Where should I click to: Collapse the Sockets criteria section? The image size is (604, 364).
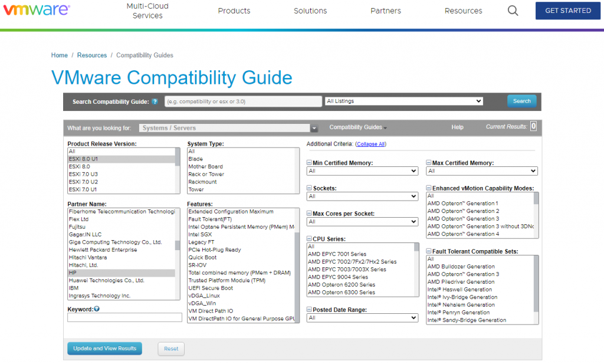pyautogui.click(x=309, y=188)
